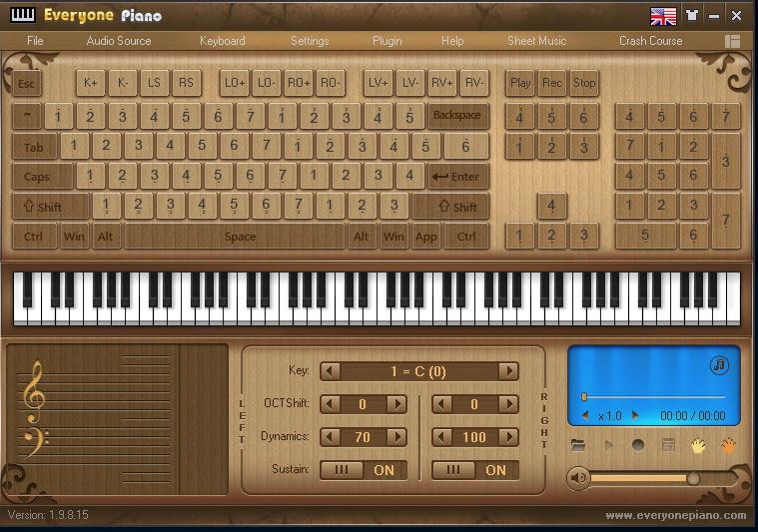Toggle the right hand Sustain ON switch
This screenshot has height=532, width=758.
475,470
